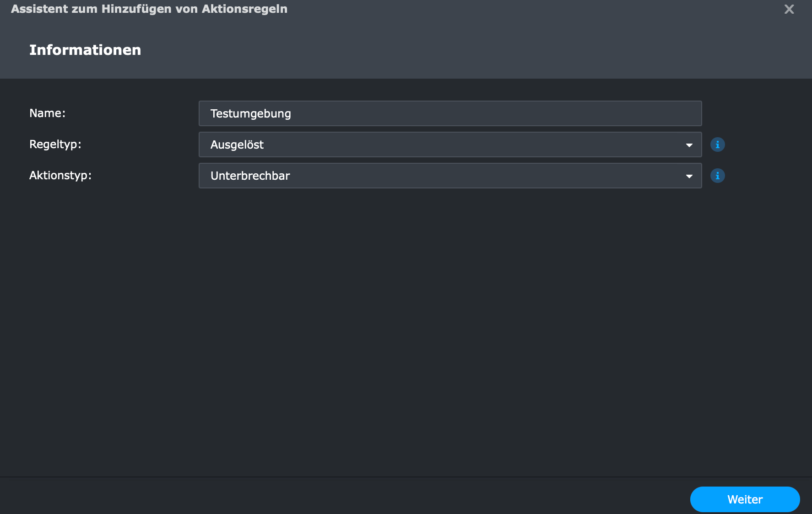Click the info icon next to Regeltyp
The width and height of the screenshot is (812, 514).
[717, 145]
